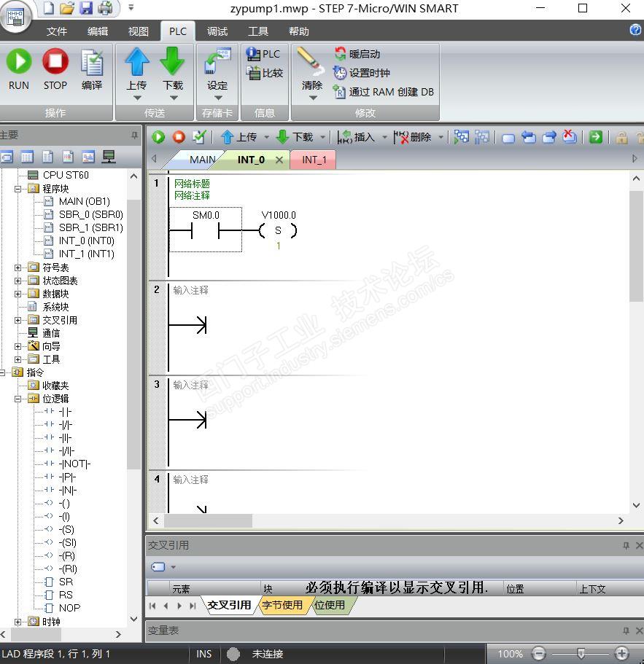Collapse the 程序块 tree node
644x664 pixels.
click(x=18, y=189)
